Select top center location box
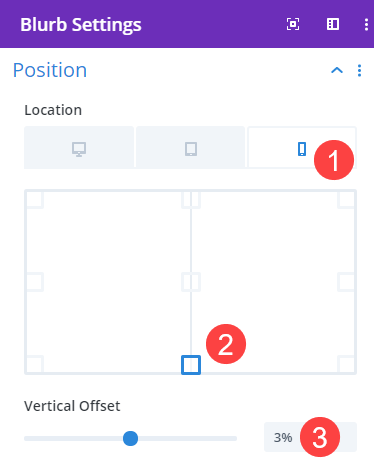This screenshot has width=374, height=464. [191, 199]
